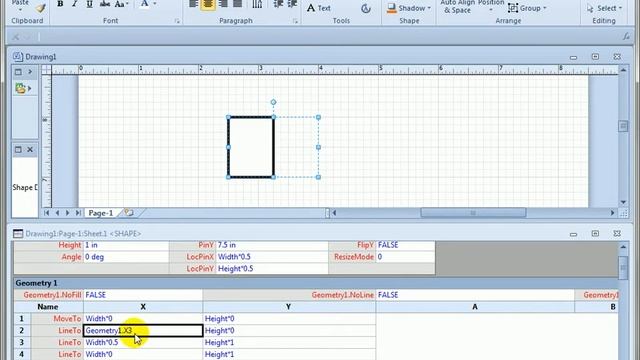The image size is (640, 360).
Task: Open the Font dialog launcher
Action: 177,21
